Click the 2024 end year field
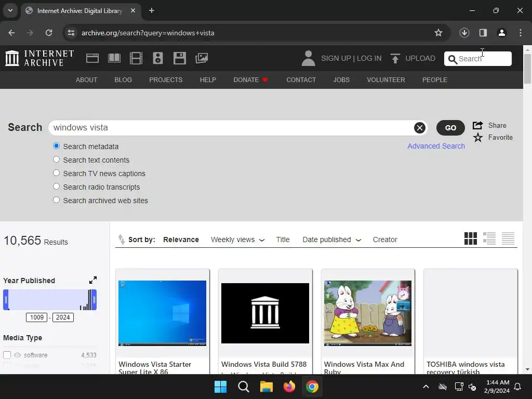Viewport: 532px width, 399px height. [x=63, y=317]
